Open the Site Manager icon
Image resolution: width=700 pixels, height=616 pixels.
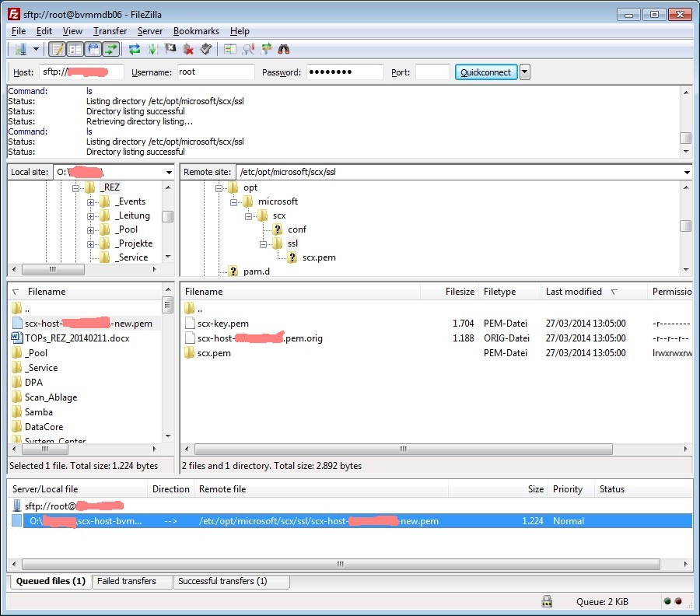tap(20, 49)
